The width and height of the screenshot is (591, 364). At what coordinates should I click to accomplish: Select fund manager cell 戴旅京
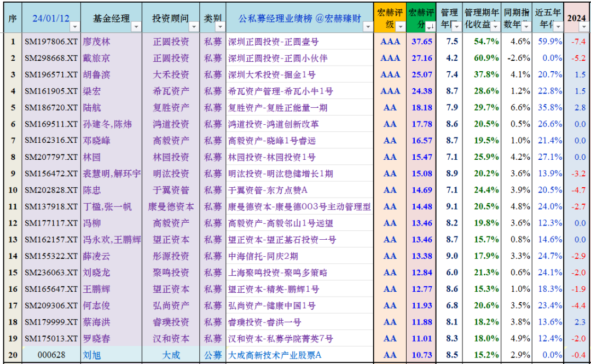(112, 58)
